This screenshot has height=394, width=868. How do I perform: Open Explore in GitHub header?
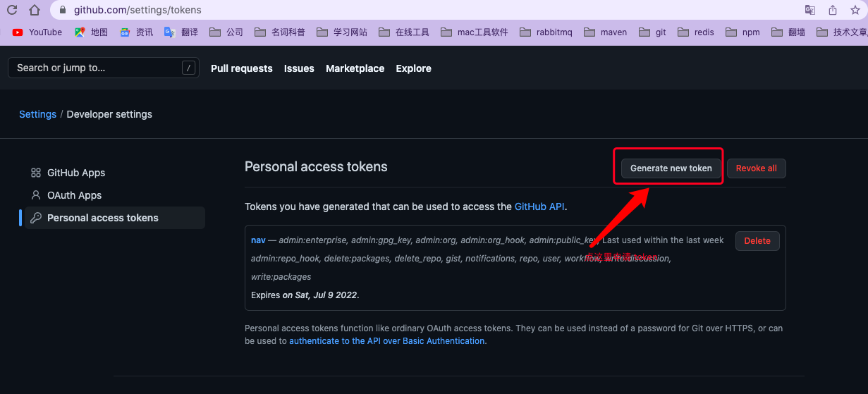[x=414, y=68]
